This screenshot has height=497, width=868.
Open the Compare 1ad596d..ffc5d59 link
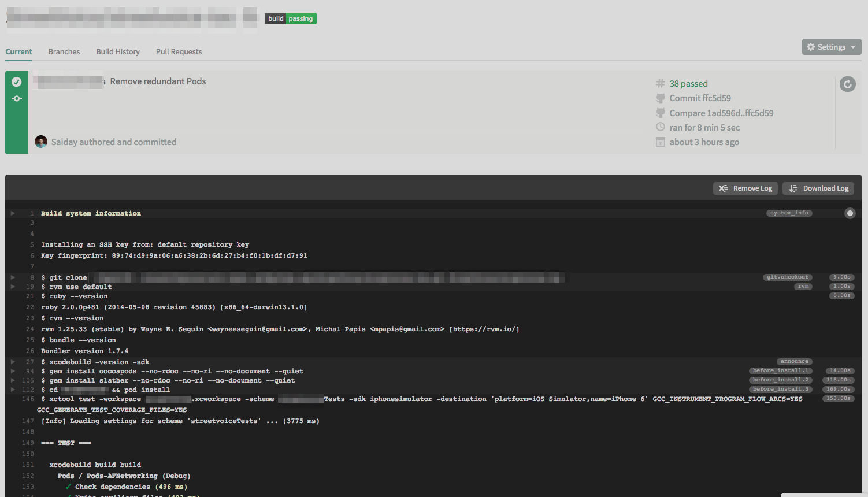click(721, 113)
